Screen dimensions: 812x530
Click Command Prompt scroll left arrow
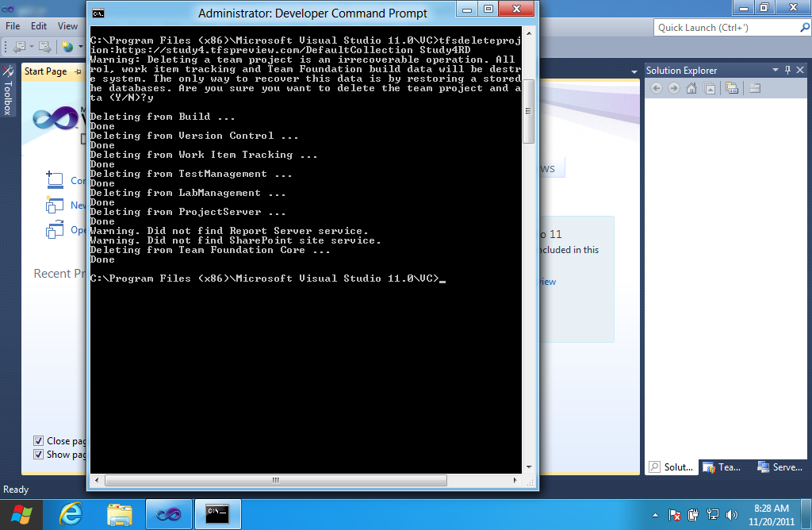[x=97, y=480]
